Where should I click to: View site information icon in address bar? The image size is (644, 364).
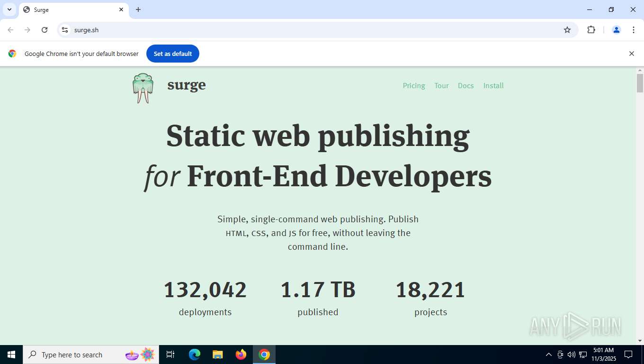(x=65, y=30)
